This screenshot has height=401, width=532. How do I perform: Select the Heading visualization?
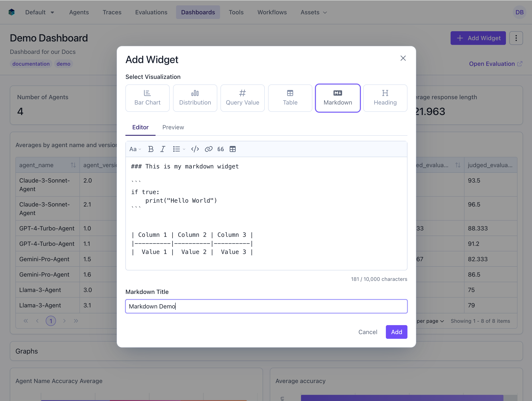point(385,98)
